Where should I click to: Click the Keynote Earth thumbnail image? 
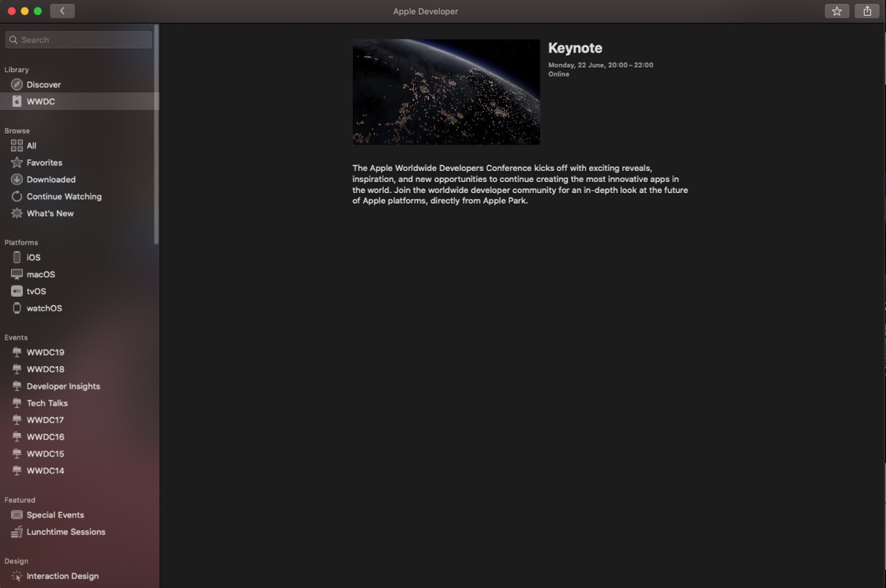pos(446,92)
